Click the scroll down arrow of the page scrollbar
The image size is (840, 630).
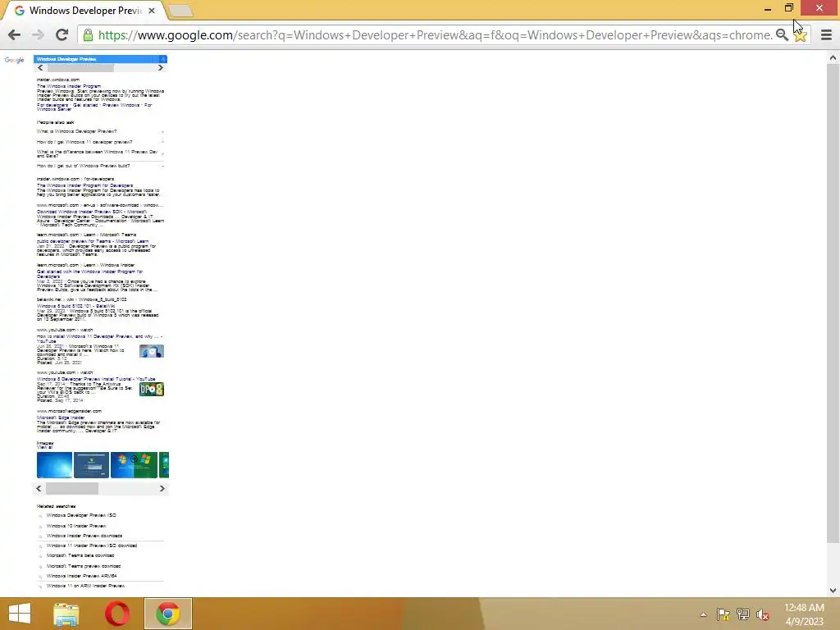pos(833,591)
